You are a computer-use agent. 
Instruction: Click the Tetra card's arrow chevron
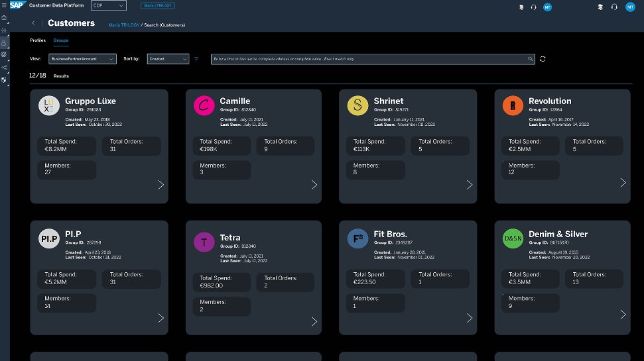pos(314,321)
